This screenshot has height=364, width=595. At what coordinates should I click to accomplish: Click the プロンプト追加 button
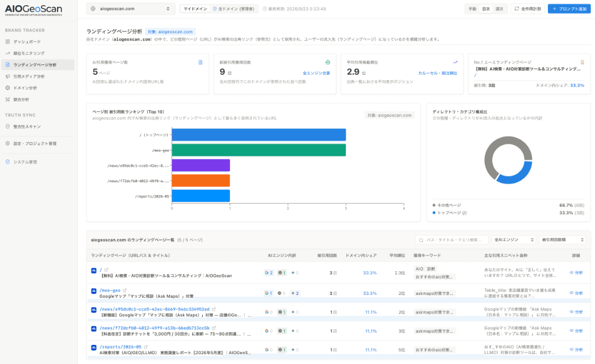tap(569, 9)
